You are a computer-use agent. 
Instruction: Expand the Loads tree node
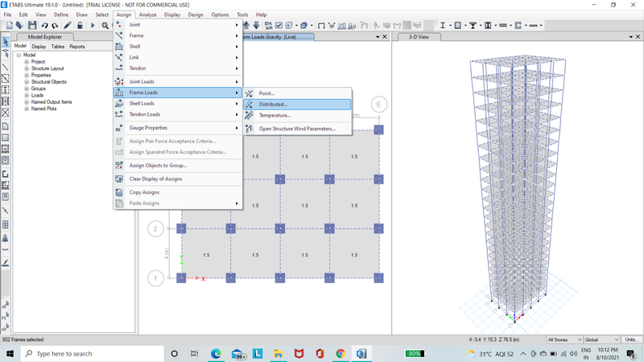[x=27, y=95]
